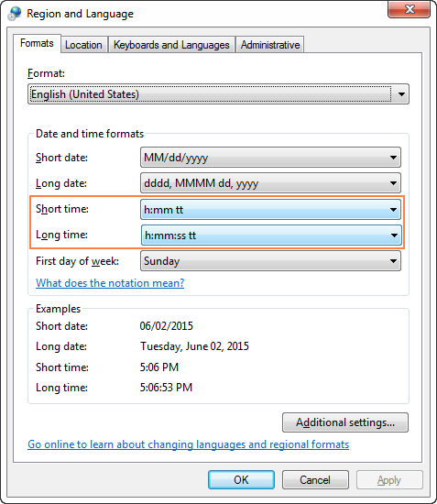The image size is (437, 504).
Task: Open the Long time h:mm:ss tt dropdown
Action: [x=271, y=236]
